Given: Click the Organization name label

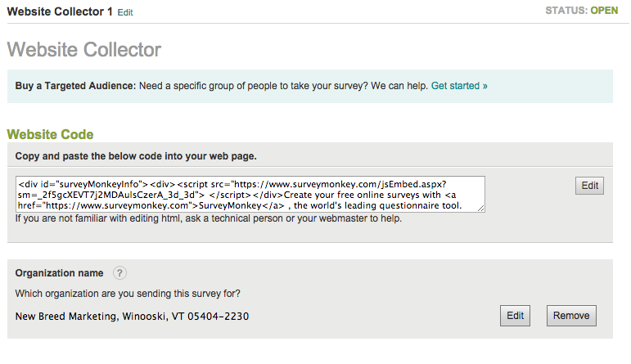Looking at the screenshot, I should pyautogui.click(x=59, y=273).
